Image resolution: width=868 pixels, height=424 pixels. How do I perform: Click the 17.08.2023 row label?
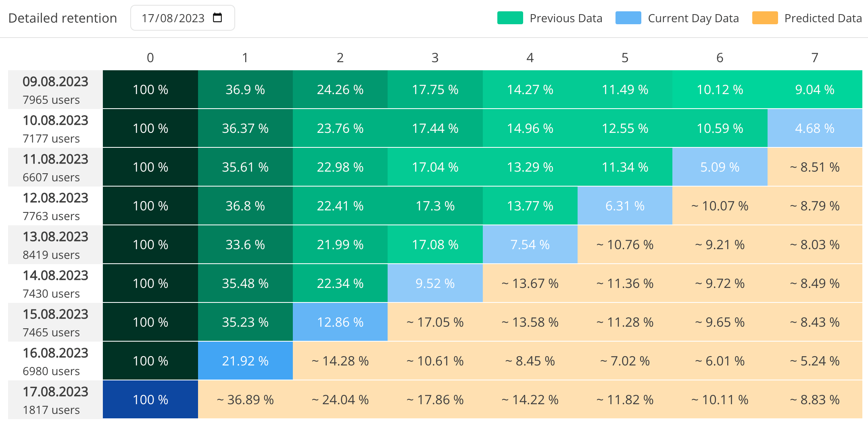(55, 392)
